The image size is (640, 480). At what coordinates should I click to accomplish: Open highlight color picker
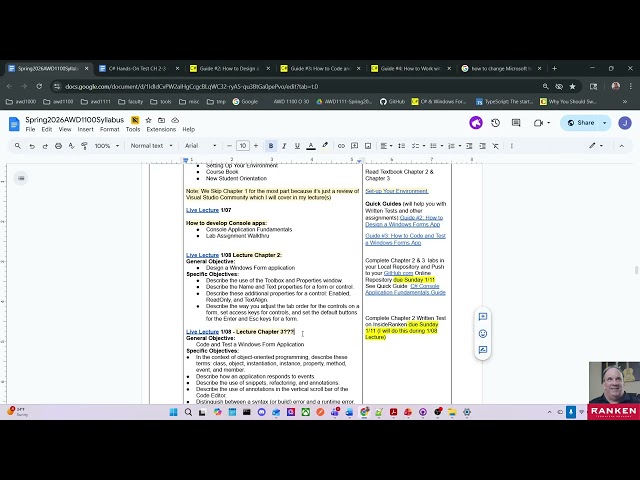click(x=325, y=146)
